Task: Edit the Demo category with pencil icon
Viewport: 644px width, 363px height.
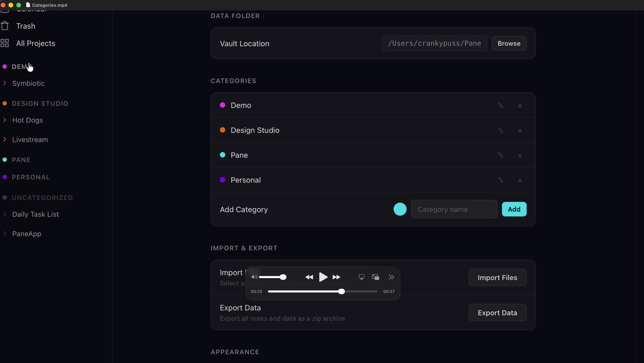Action: (x=500, y=105)
